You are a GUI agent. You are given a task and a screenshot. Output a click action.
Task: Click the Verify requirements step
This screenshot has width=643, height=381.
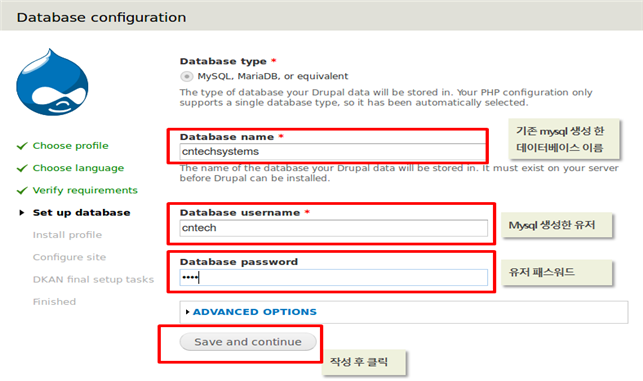85,190
